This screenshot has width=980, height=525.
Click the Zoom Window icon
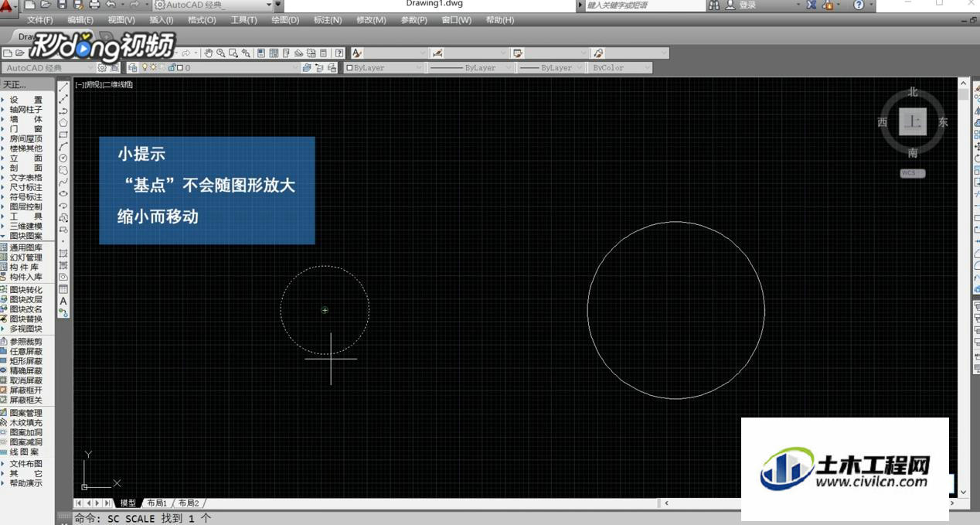pyautogui.click(x=233, y=53)
